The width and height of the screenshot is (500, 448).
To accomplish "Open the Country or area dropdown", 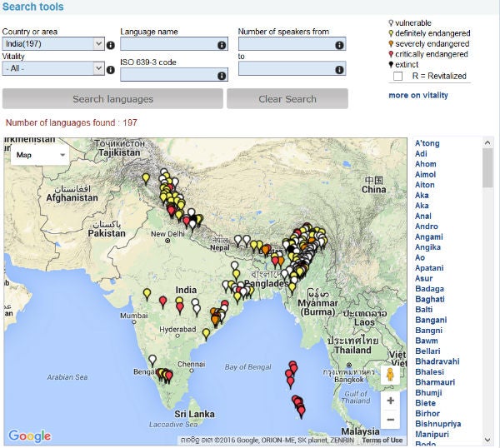I will [53, 43].
